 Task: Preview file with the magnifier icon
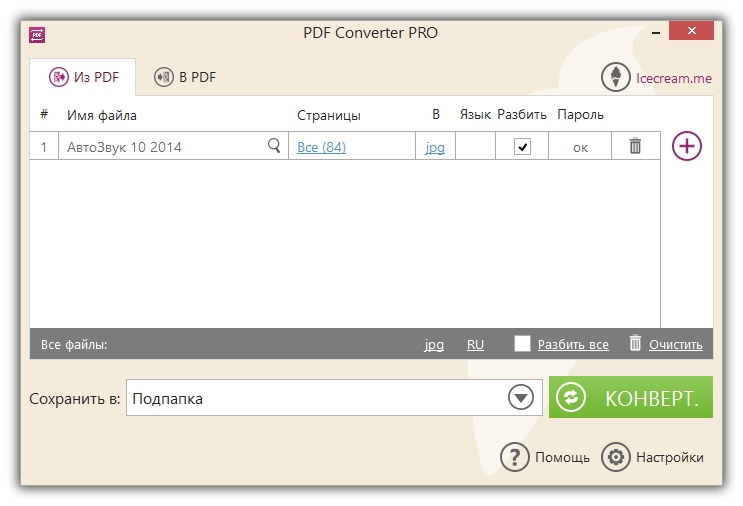click(x=274, y=145)
